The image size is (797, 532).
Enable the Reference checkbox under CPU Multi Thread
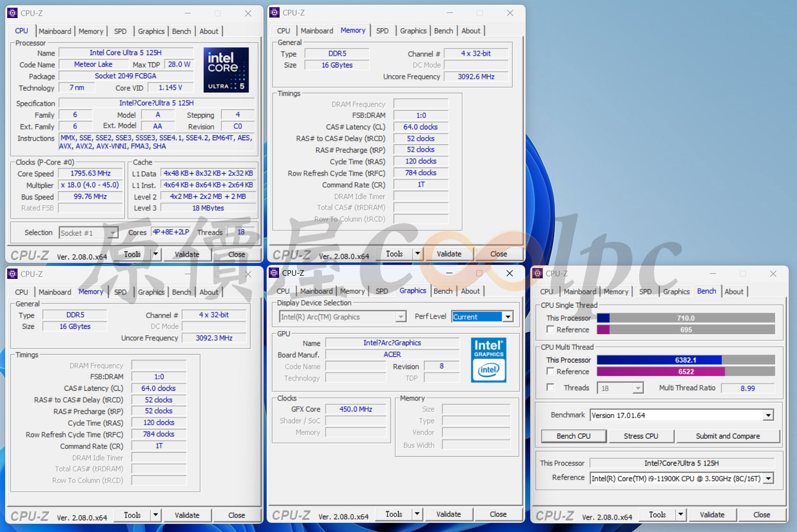click(550, 371)
